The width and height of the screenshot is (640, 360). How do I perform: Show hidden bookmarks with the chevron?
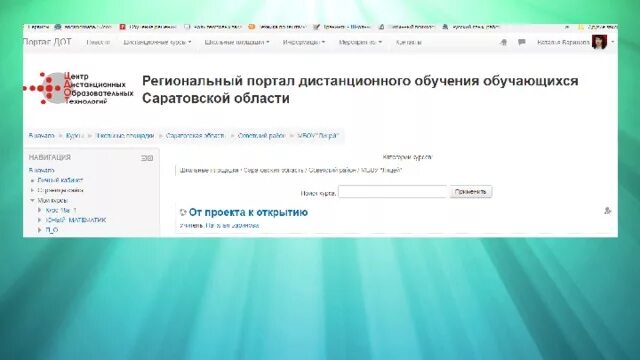[567, 27]
